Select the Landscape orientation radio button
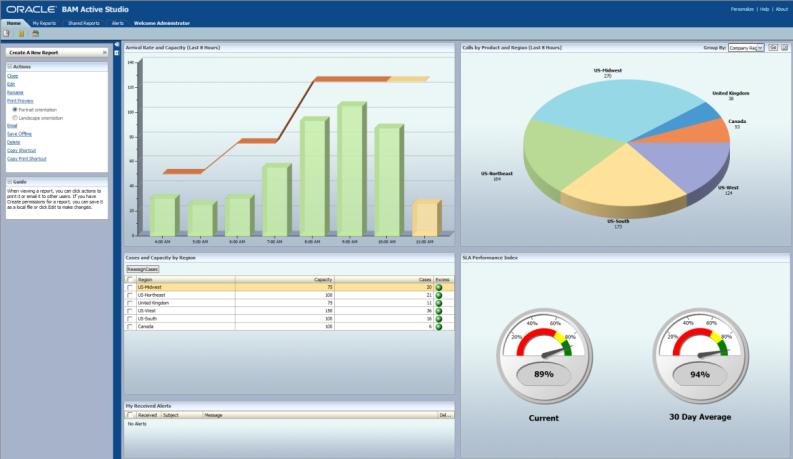Image resolution: width=793 pixels, height=459 pixels. pyautogui.click(x=15, y=117)
